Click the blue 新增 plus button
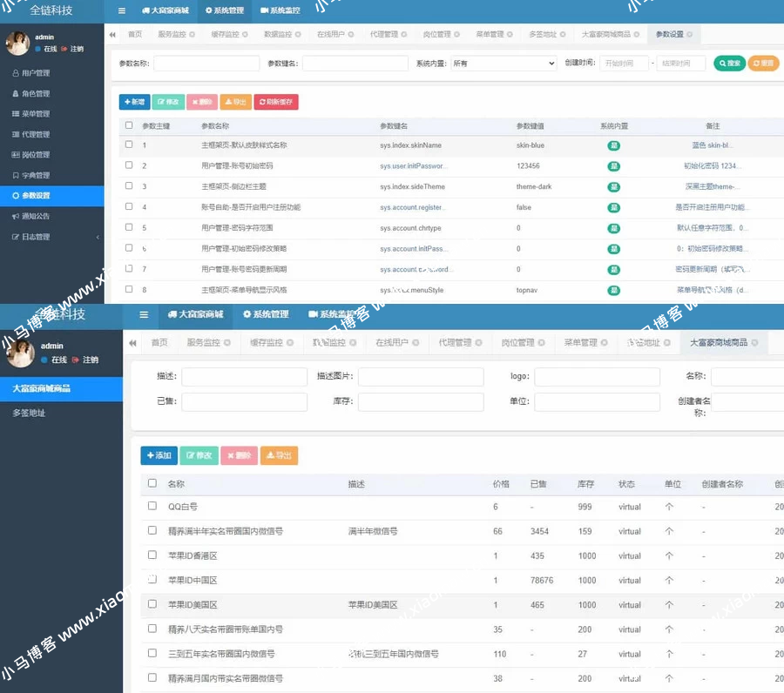 134,102
